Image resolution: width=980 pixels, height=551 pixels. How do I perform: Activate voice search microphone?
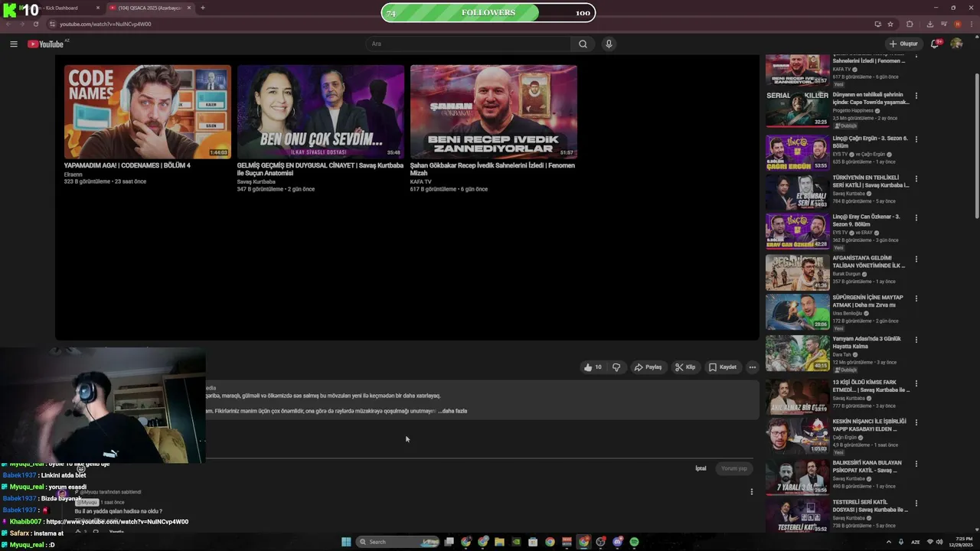609,44
